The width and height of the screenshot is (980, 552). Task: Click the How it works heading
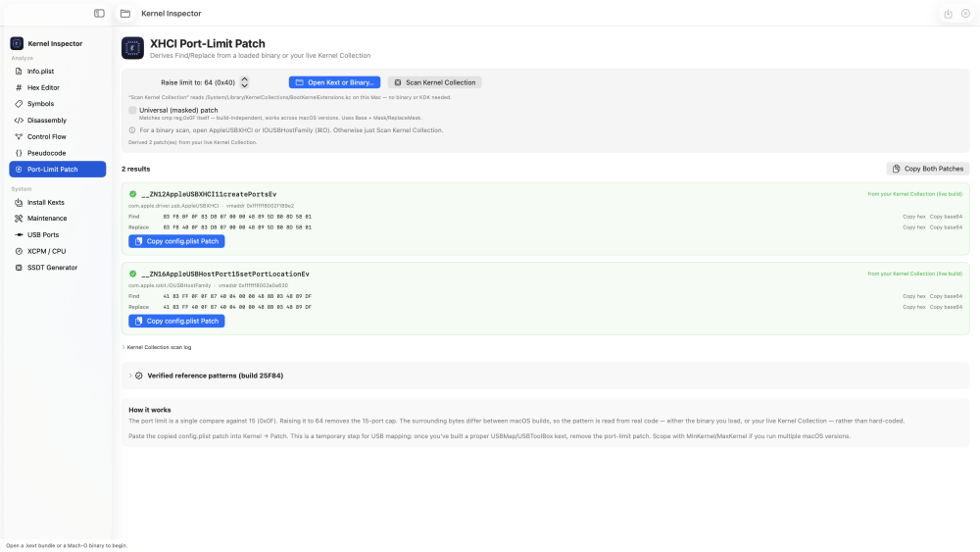click(x=149, y=410)
